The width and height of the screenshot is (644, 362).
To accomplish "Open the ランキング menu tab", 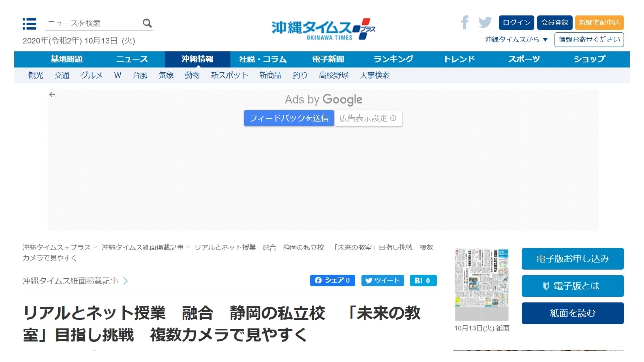I will point(393,59).
